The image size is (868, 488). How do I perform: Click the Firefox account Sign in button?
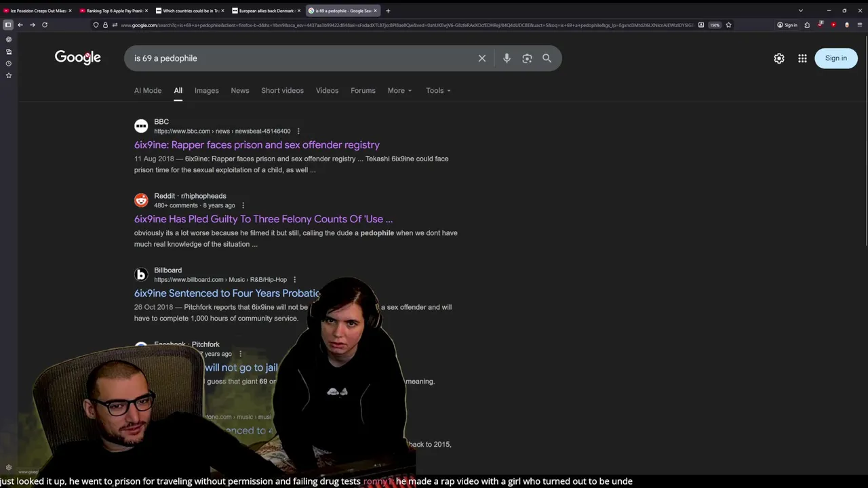click(787, 25)
